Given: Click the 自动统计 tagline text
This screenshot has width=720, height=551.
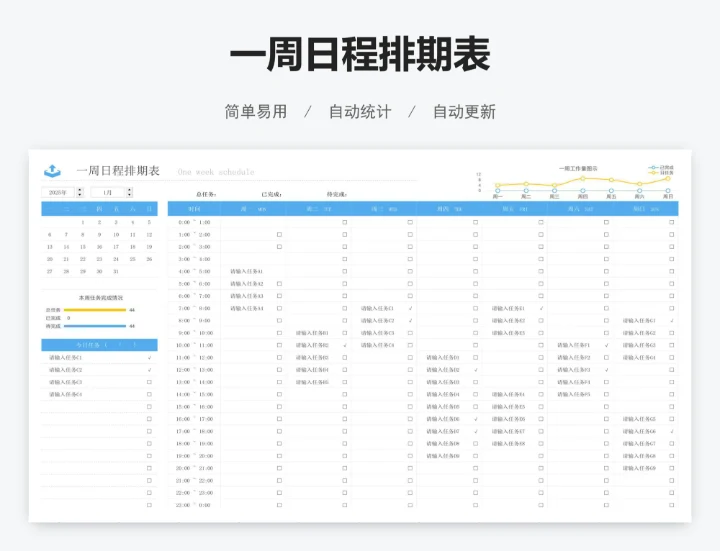Looking at the screenshot, I should [x=360, y=112].
